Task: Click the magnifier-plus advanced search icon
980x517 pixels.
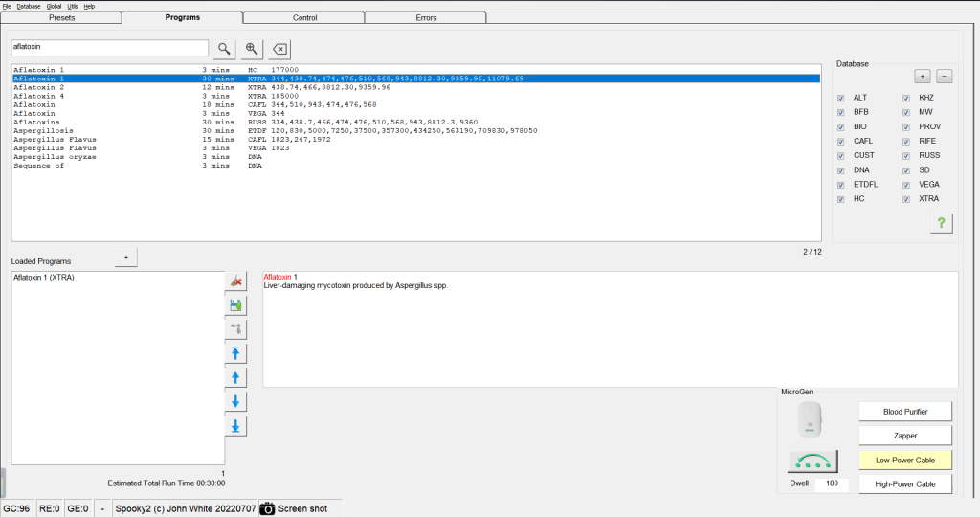Action: [x=251, y=49]
